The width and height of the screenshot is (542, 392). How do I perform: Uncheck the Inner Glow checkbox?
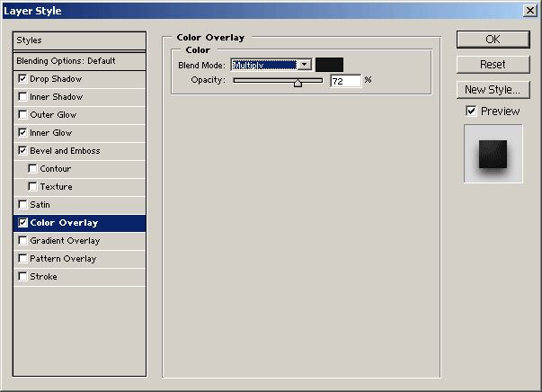coord(22,133)
